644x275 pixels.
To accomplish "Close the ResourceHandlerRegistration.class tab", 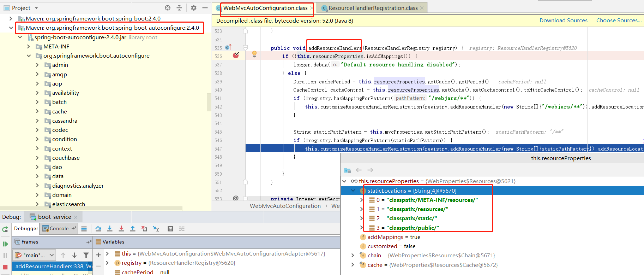I will 422,8.
